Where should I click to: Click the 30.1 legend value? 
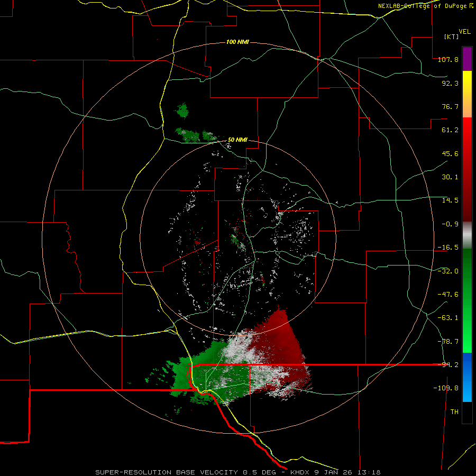pos(450,177)
